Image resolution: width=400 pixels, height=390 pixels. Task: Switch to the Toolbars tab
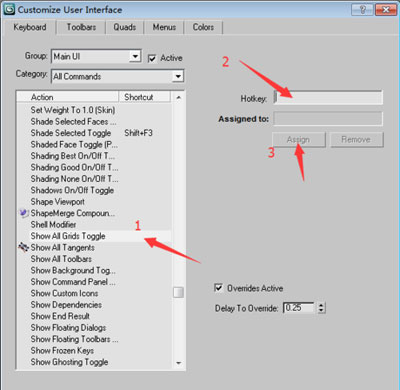tap(81, 27)
